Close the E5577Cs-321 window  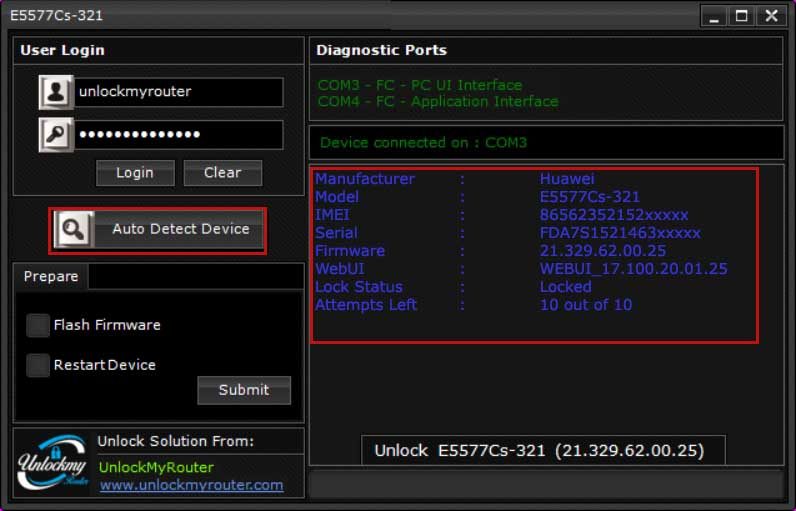(x=772, y=16)
